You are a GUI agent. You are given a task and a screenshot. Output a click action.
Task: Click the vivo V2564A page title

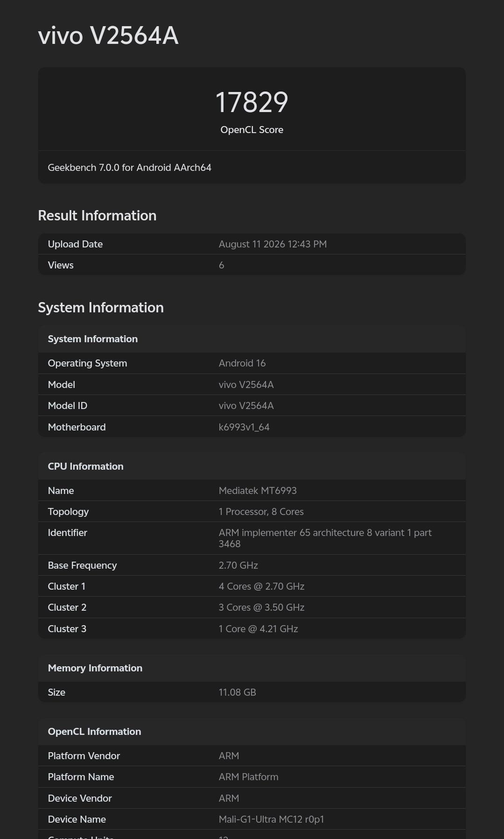[108, 35]
